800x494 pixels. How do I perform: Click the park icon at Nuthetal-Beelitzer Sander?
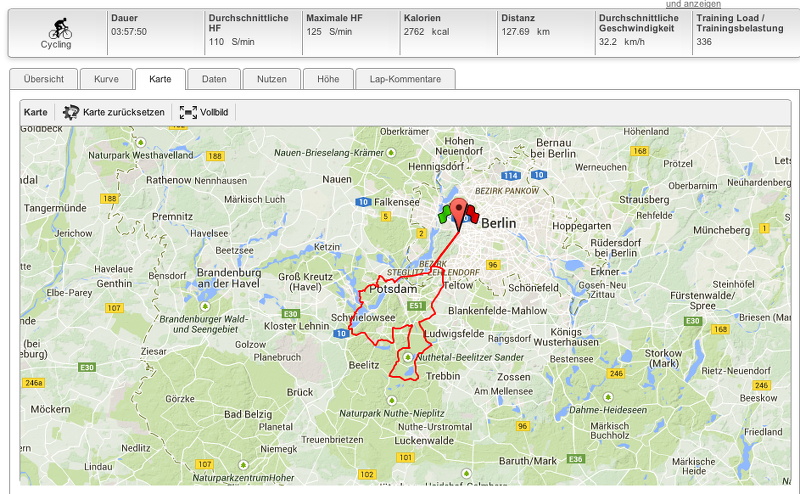tap(407, 357)
